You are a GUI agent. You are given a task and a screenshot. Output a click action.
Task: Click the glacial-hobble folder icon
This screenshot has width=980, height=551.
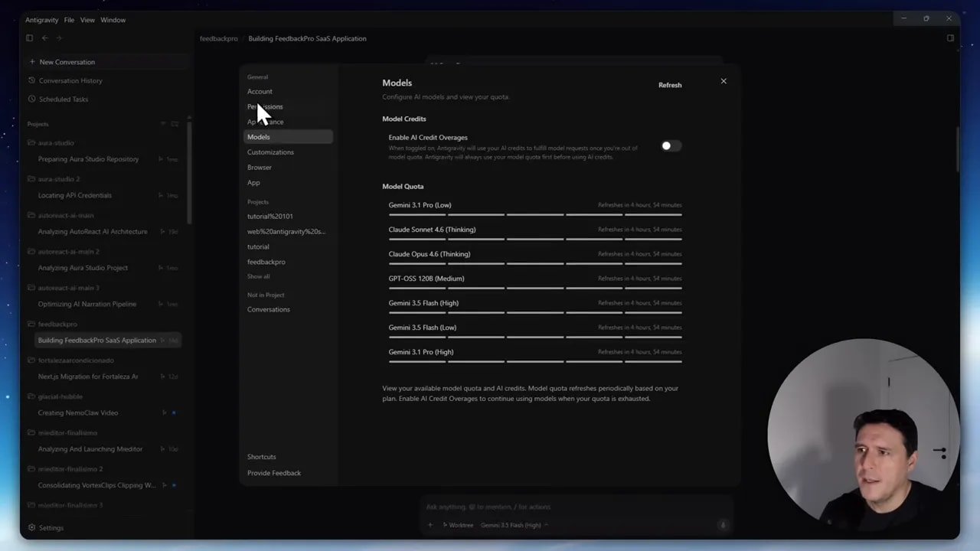pos(31,396)
